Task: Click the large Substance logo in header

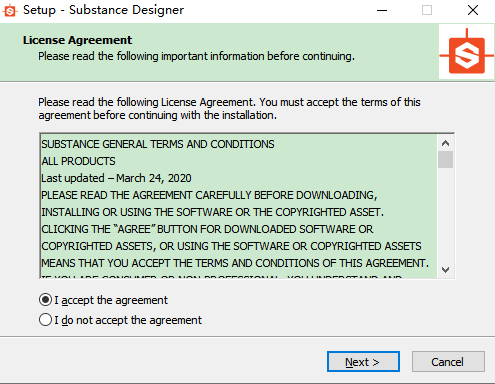Action: coord(466,52)
